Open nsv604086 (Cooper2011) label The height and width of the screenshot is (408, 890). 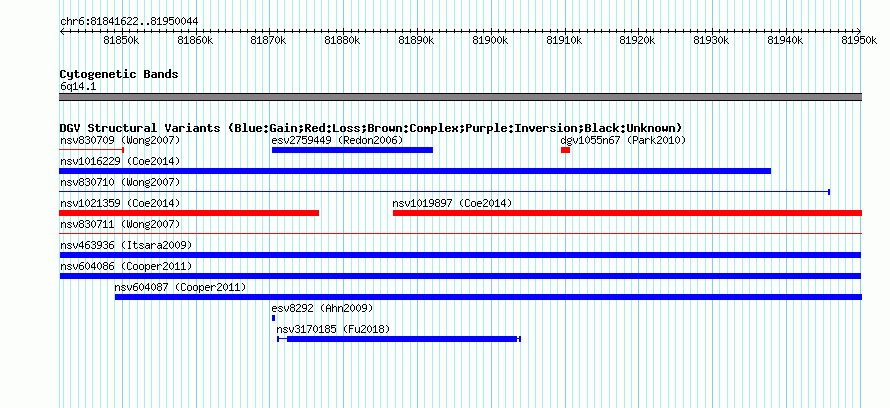(x=125, y=266)
